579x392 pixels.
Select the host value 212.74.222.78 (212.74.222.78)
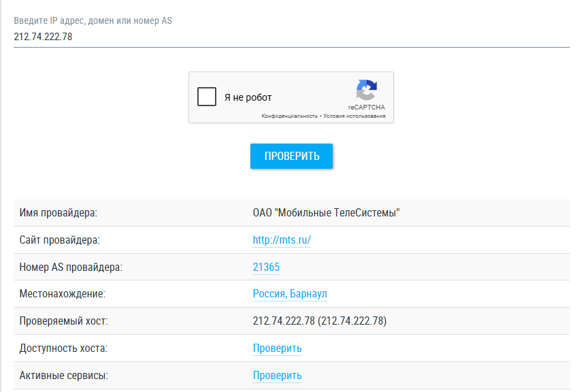[x=319, y=321]
